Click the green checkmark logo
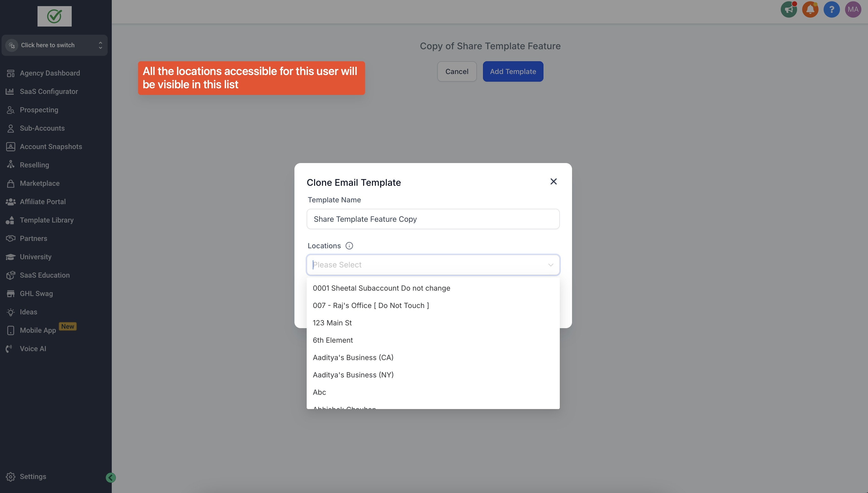This screenshot has width=868, height=493. (55, 16)
